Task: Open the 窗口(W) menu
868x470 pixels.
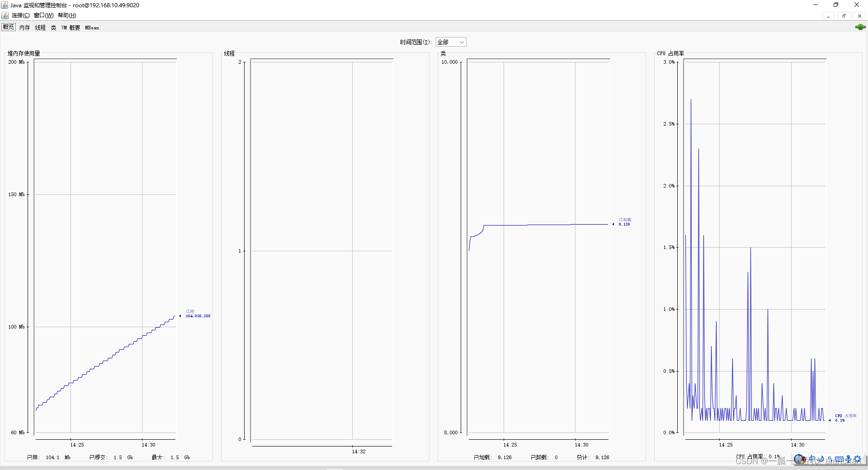Action: [43, 15]
